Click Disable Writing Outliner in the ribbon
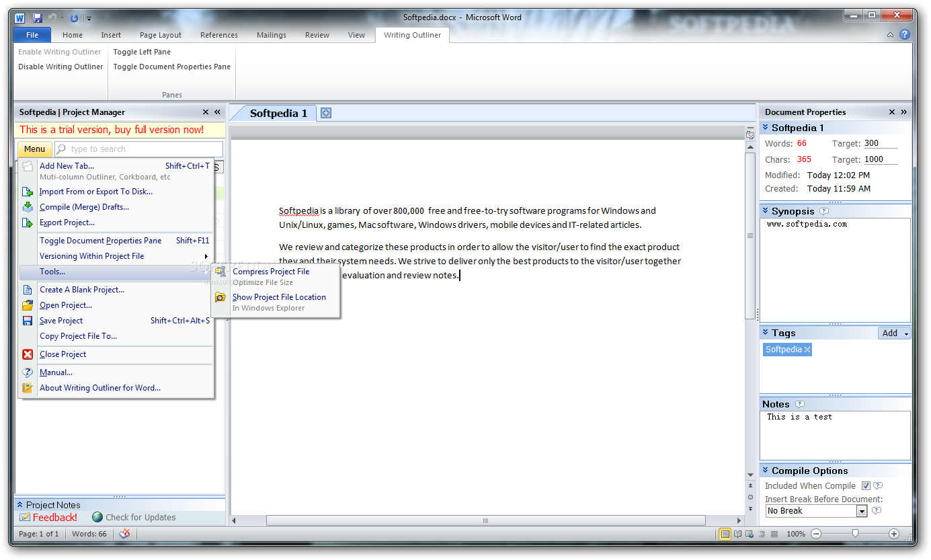This screenshot has width=931, height=560. coord(60,67)
